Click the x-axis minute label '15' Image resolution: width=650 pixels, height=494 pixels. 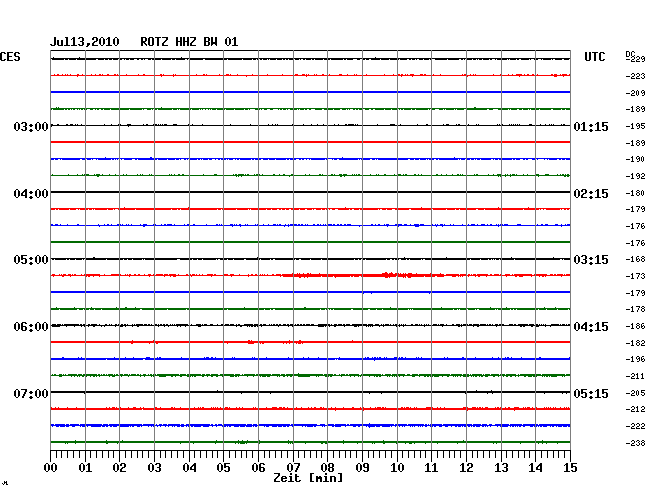570,468
